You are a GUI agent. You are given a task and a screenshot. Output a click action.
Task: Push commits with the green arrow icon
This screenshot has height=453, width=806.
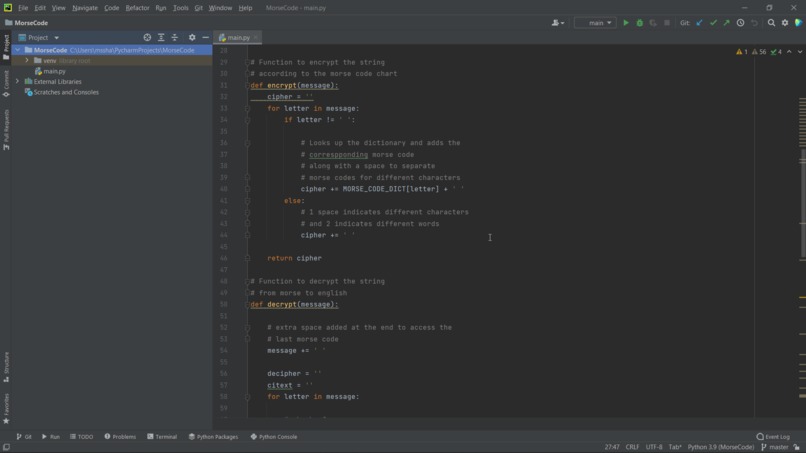point(726,23)
